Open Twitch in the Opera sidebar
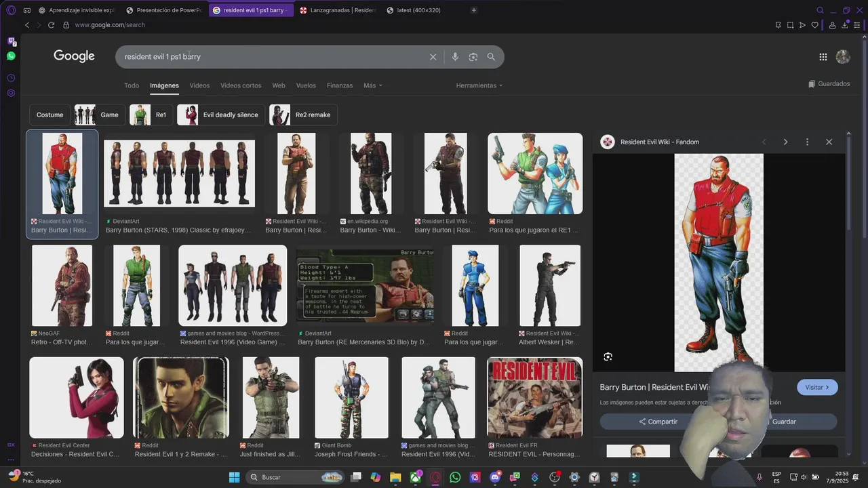 11,41
